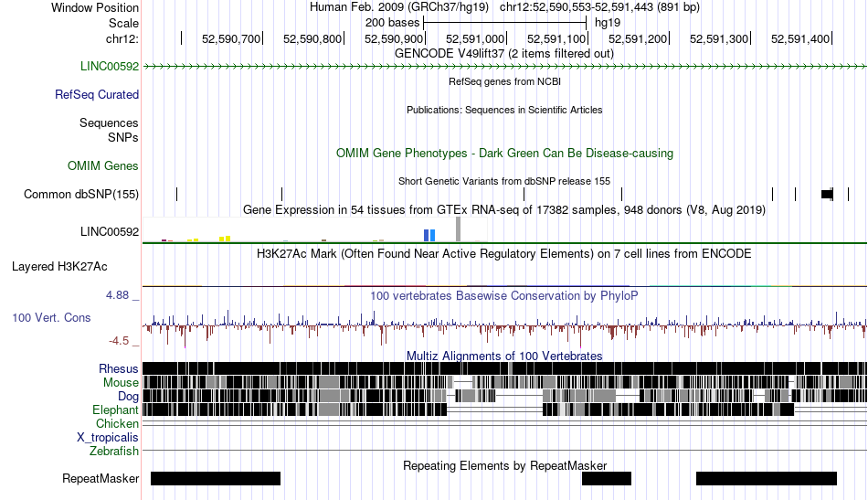Click the OMIM Genes track label

coord(103,166)
